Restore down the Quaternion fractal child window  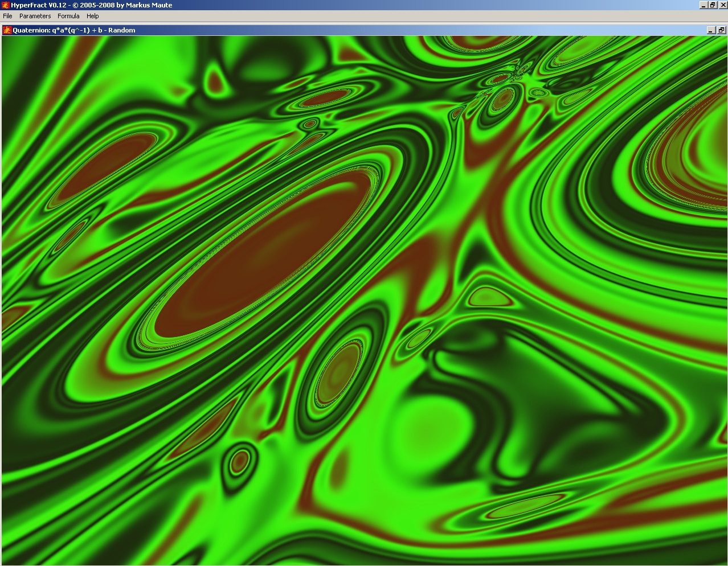(721, 30)
